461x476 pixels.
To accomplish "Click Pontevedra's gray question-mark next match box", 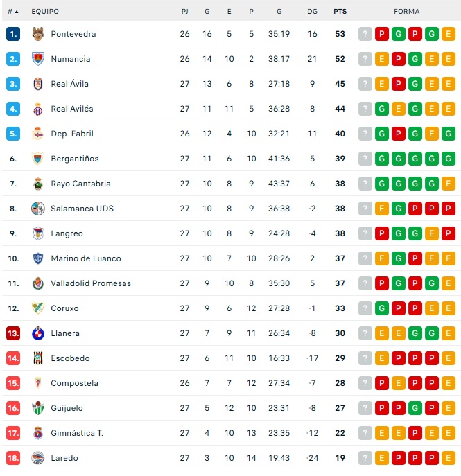I will click(365, 34).
